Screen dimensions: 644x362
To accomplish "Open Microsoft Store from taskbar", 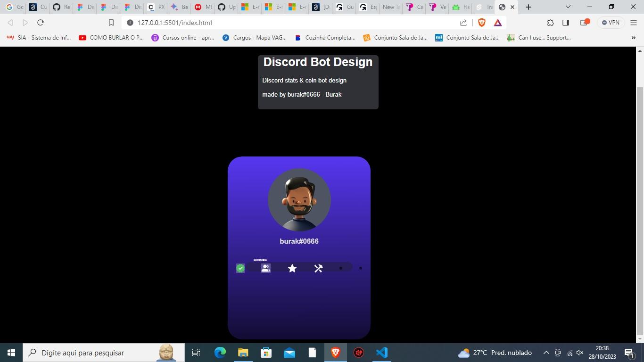I will point(266,353).
